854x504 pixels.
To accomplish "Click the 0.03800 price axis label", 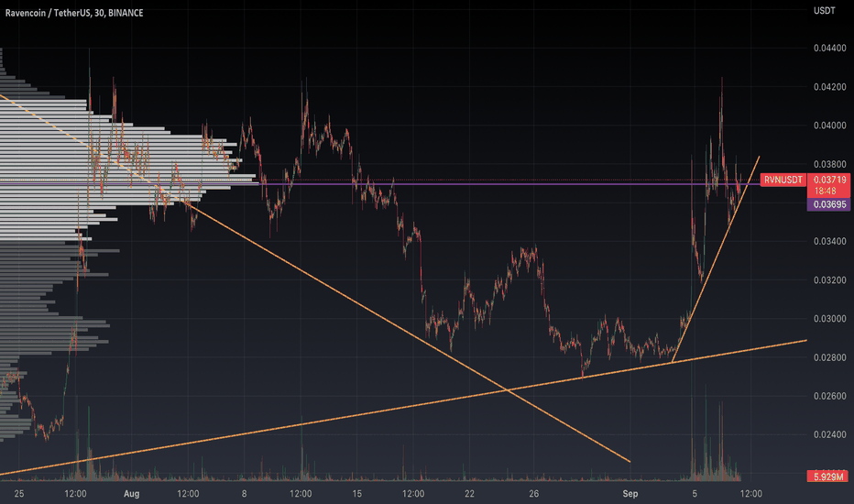I will click(x=829, y=164).
